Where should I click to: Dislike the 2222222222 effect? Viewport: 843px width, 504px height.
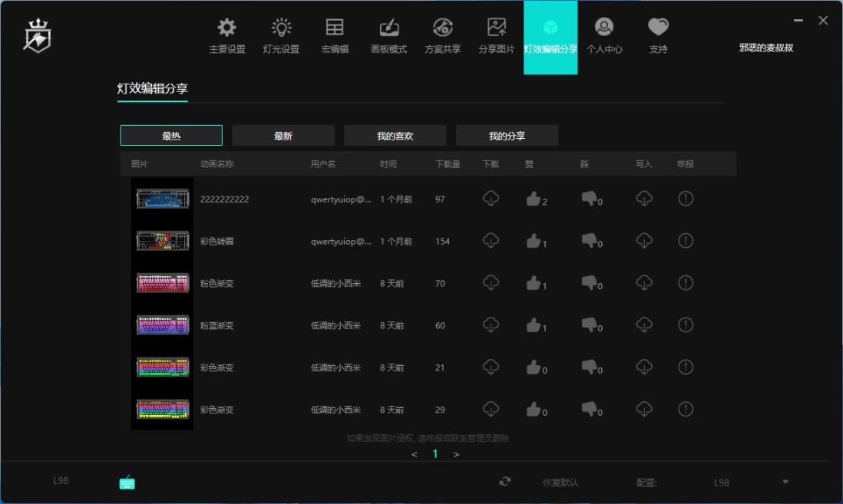(x=589, y=199)
